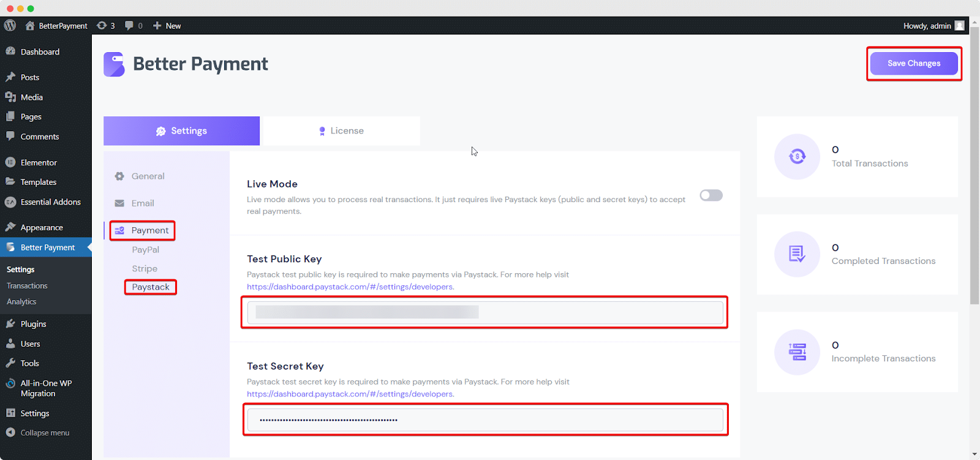Click the Users person icon
Viewport: 980px width, 460px height.
pyautogui.click(x=10, y=344)
